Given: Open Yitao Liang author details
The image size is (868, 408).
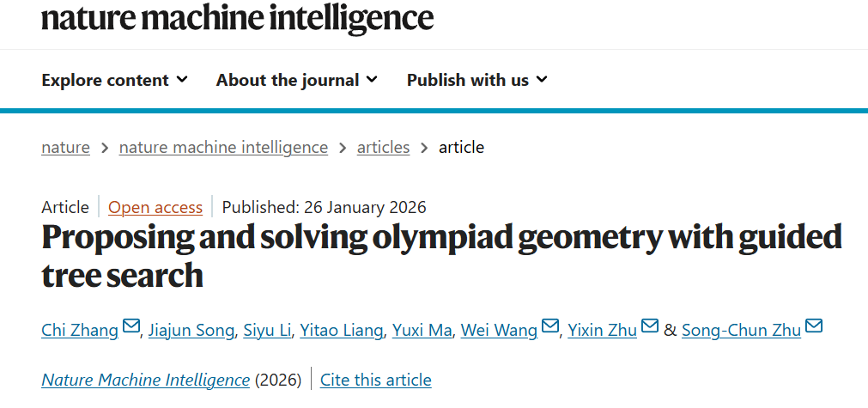Looking at the screenshot, I should coord(341,330).
